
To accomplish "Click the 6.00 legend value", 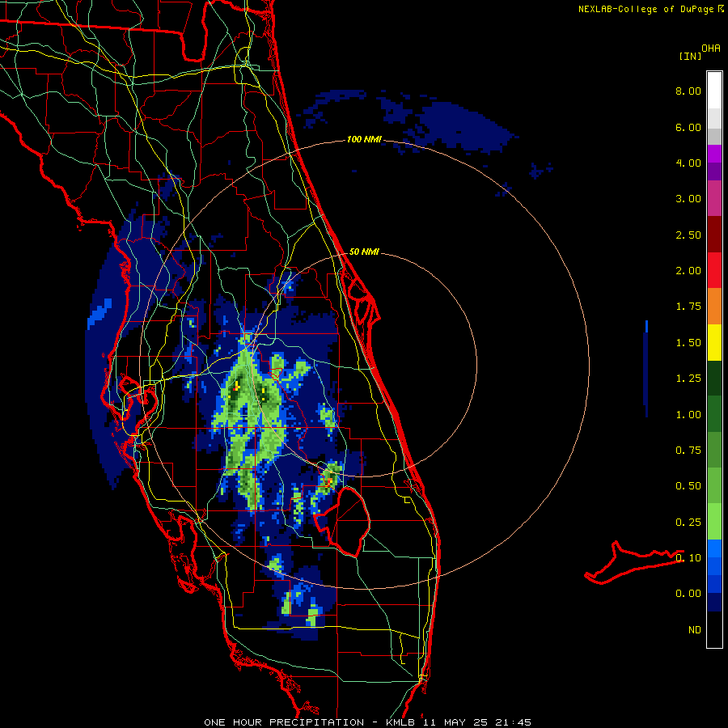I will click(688, 127).
